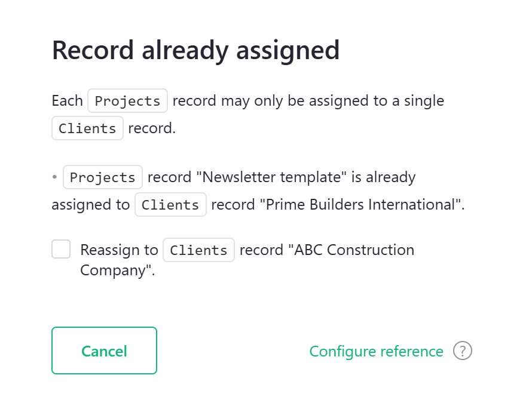Click the "Reassign to" label text

coord(119,250)
